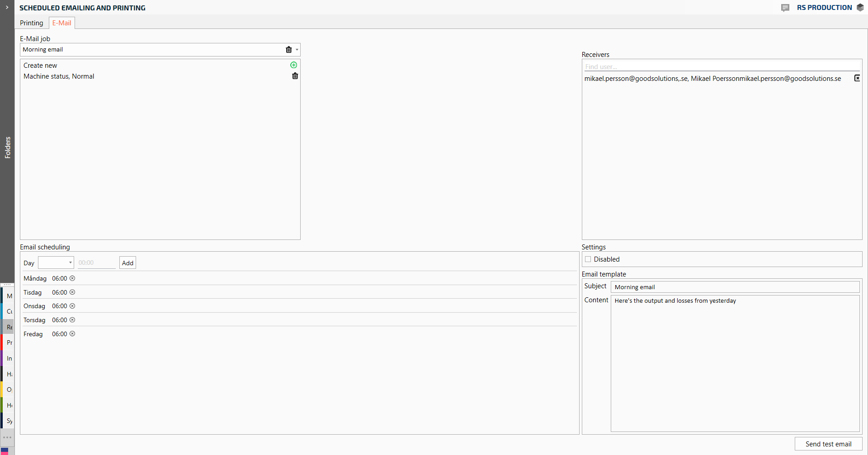
Task: Remove the mikael.persson receiver from the list
Action: (x=857, y=78)
